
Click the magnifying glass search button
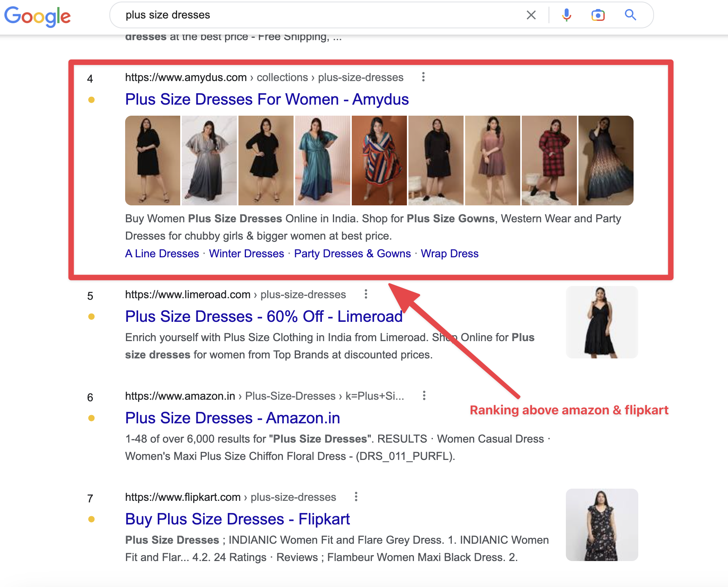point(630,15)
